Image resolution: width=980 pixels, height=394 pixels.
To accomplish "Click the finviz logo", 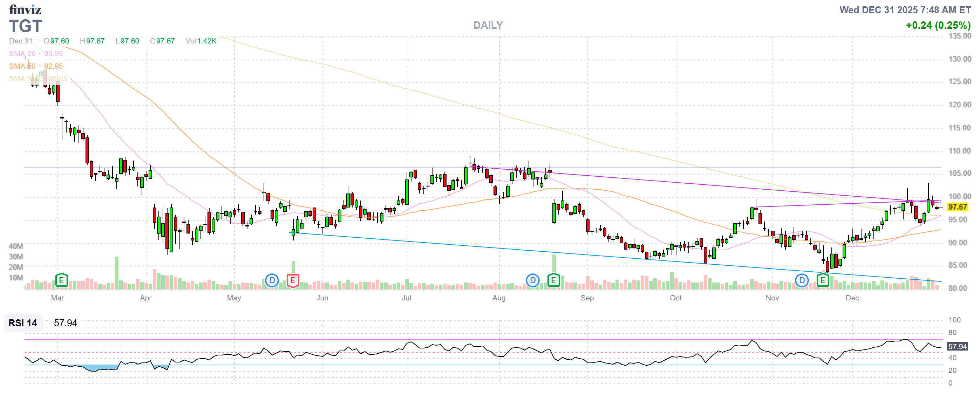I will pos(25,9).
